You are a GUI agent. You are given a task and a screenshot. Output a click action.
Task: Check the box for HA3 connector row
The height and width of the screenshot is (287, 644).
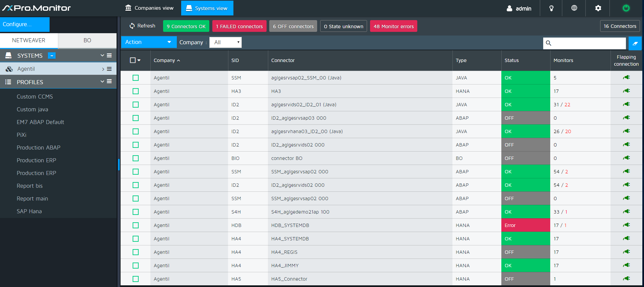click(x=136, y=91)
